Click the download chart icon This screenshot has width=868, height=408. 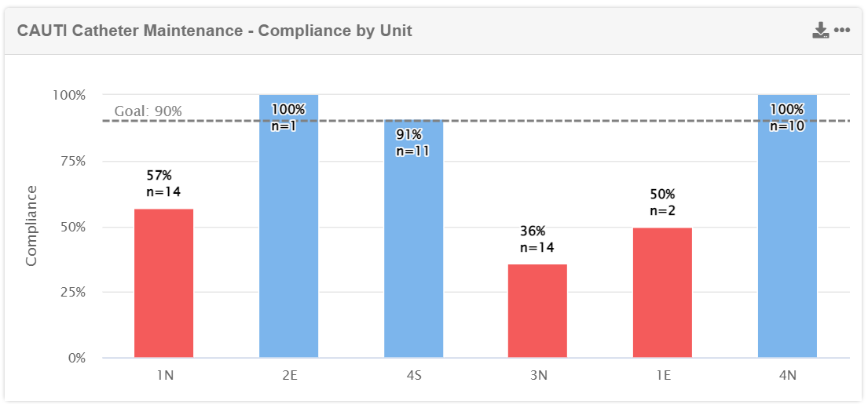(x=820, y=31)
